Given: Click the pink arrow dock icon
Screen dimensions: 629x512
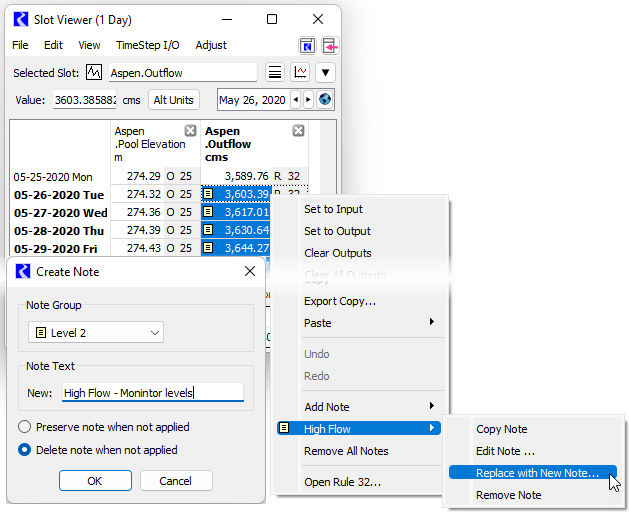Looking at the screenshot, I should coord(329,45).
